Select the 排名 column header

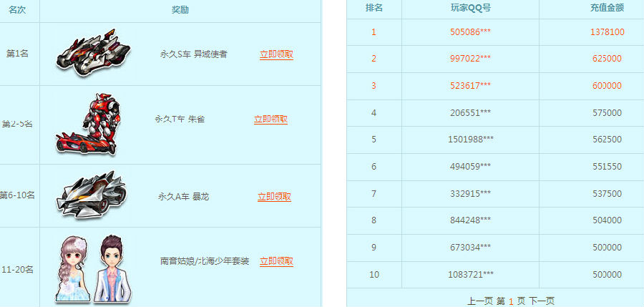[374, 8]
